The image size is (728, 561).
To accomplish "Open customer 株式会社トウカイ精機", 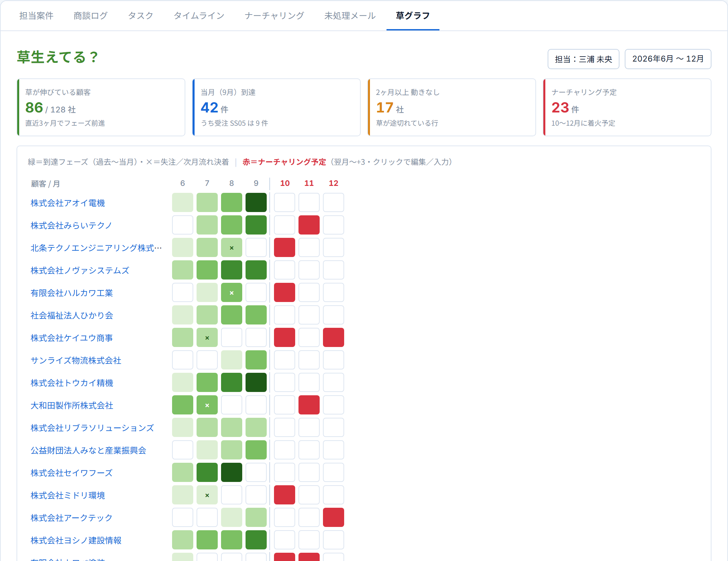I will pos(72,383).
